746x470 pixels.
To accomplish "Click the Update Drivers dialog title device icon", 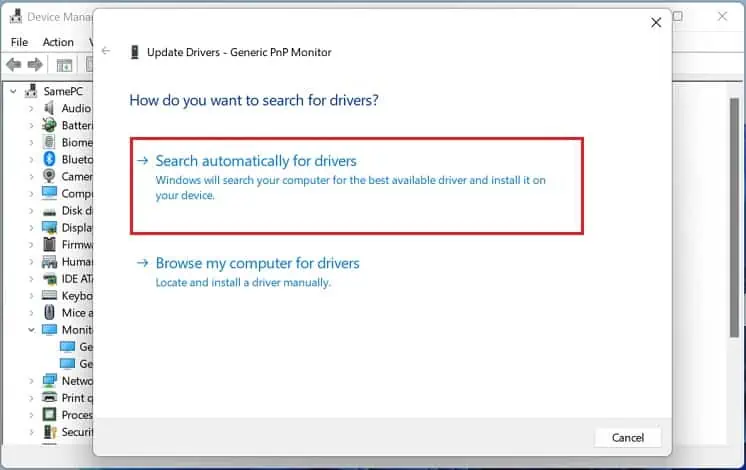I will [x=135, y=52].
